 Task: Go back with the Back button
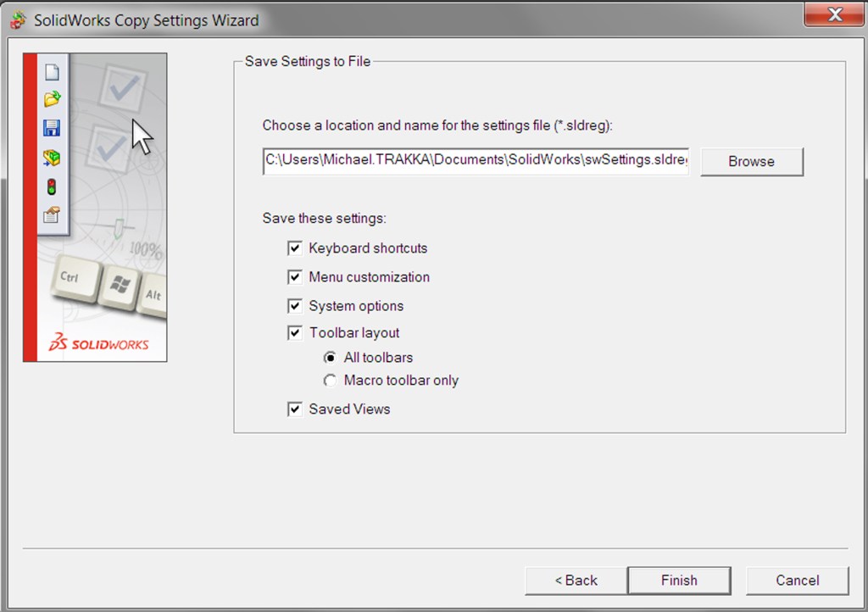(576, 581)
